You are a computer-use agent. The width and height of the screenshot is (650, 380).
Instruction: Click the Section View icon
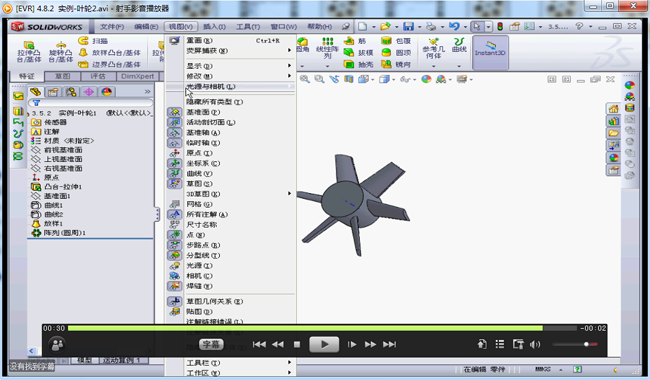(x=349, y=79)
